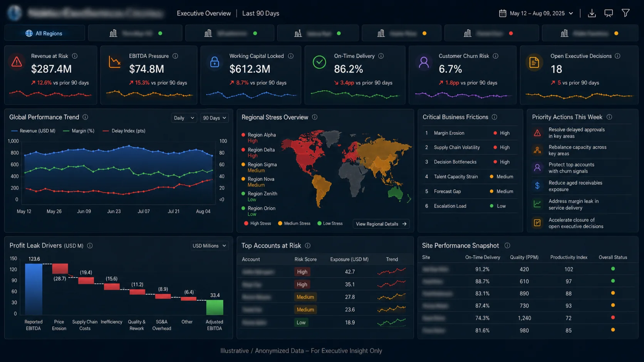Click info icon beside Critical Business Frictions
The height and width of the screenshot is (362, 644).
tap(495, 117)
